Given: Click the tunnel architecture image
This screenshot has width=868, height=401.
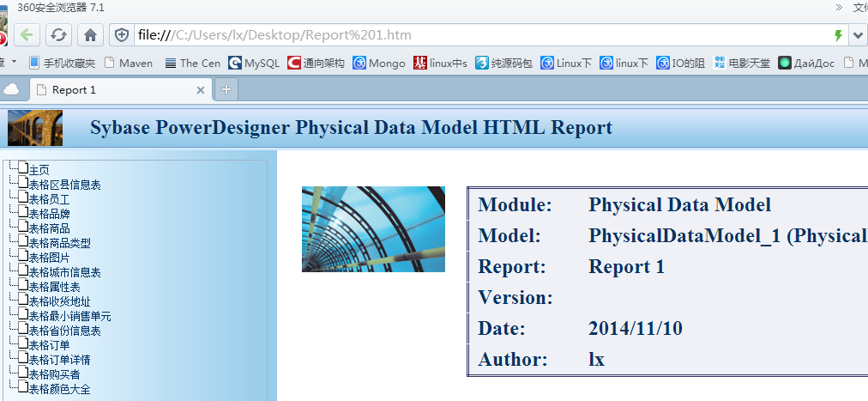Looking at the screenshot, I should point(373,228).
